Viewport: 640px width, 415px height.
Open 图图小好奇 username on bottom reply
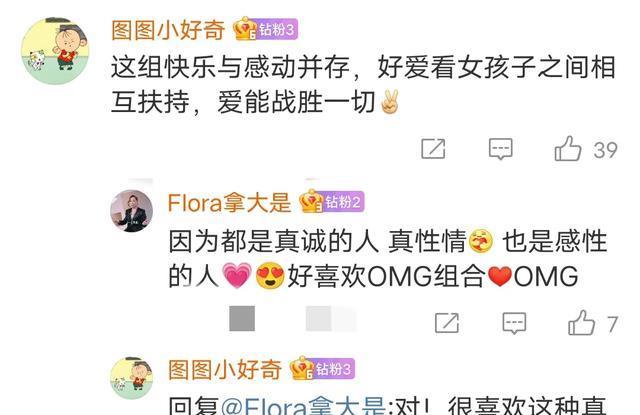[225, 370]
